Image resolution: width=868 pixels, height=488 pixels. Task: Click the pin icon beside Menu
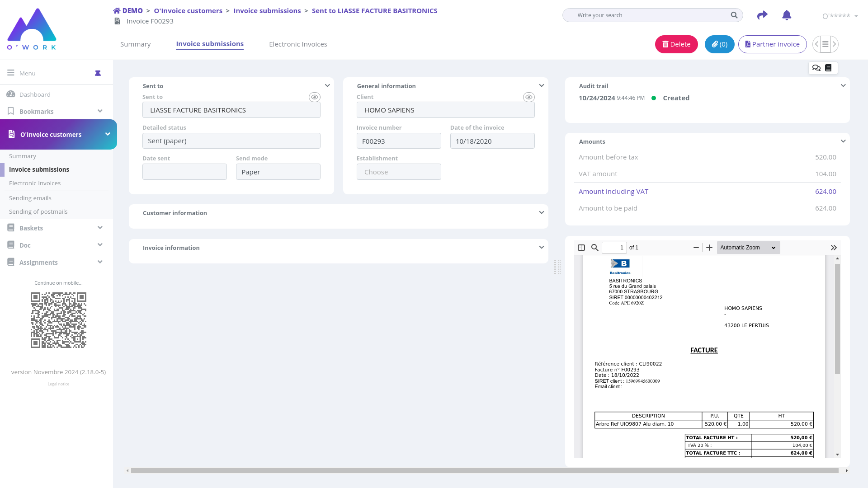(98, 73)
